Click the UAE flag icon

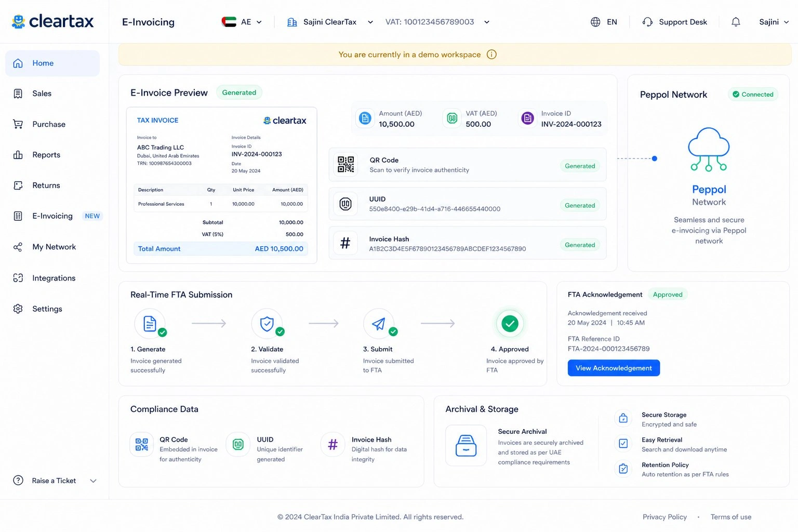(229, 22)
